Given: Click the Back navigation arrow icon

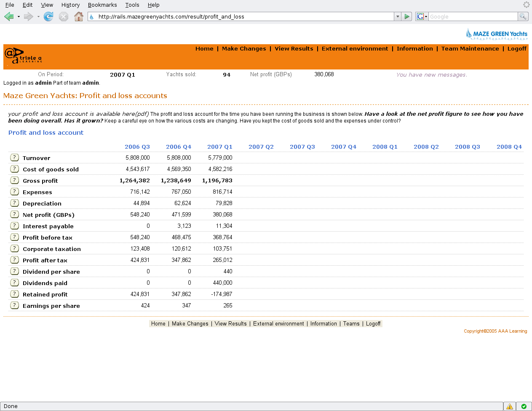Looking at the screenshot, I should [x=8, y=16].
